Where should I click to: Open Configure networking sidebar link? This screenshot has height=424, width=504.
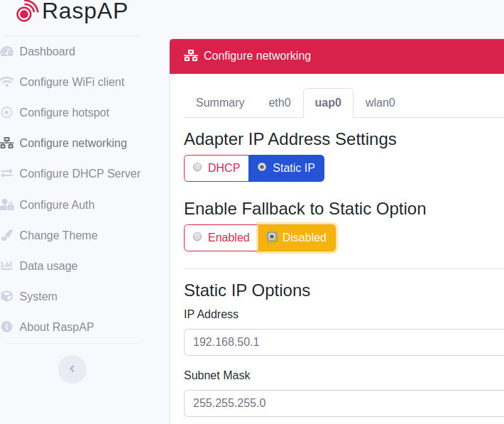tap(73, 143)
